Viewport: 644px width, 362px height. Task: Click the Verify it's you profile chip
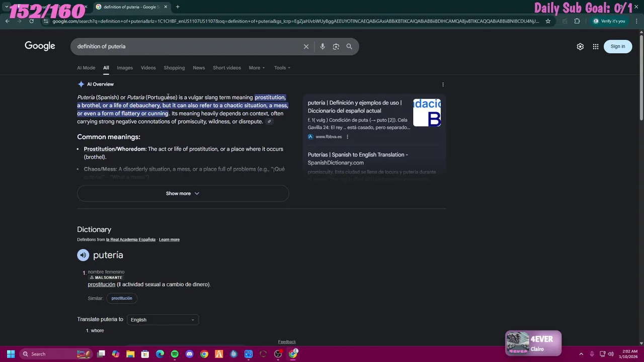pyautogui.click(x=609, y=21)
